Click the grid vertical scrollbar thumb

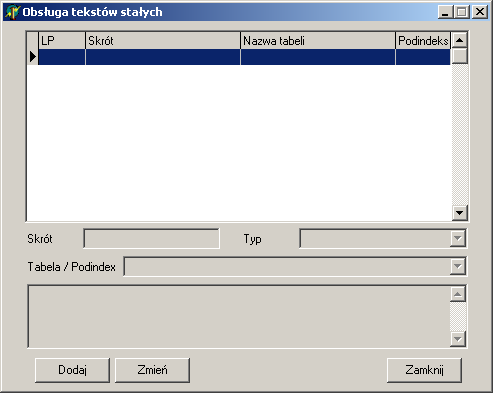tap(460, 56)
